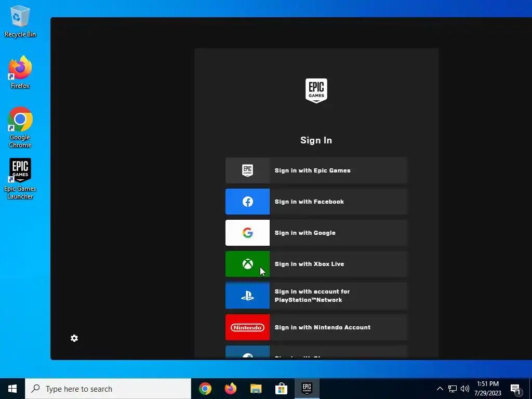Viewport: 532px width, 399px height.
Task: Choose Sign in with Epic Games
Action: click(316, 170)
